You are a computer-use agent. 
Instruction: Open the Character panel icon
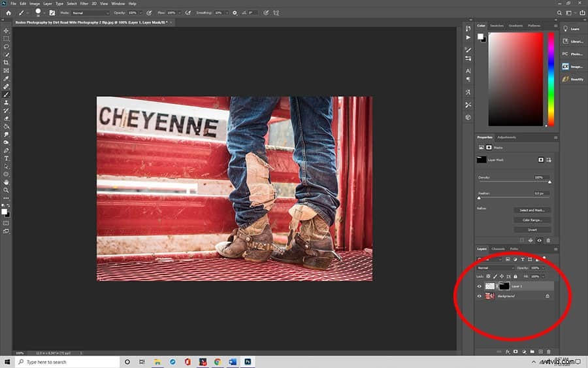468,71
